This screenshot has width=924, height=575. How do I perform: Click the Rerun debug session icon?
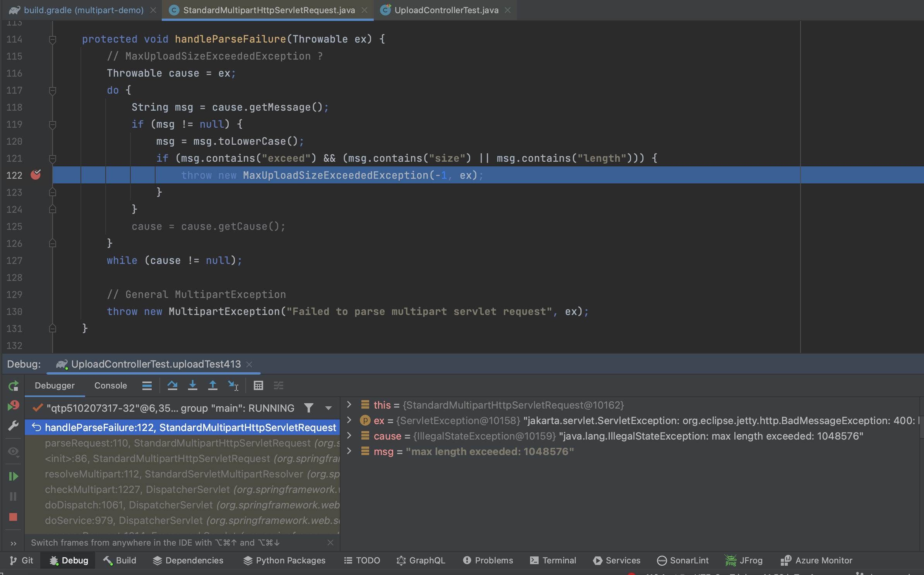[13, 386]
